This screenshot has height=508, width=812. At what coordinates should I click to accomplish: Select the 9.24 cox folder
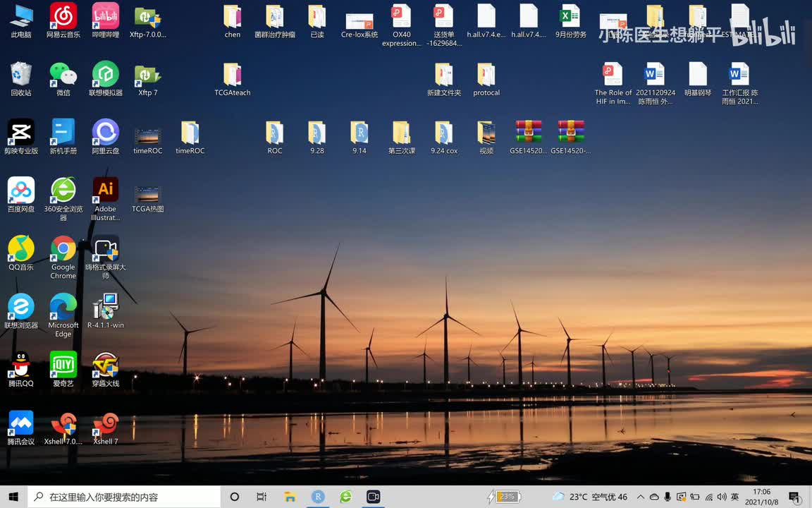444,133
